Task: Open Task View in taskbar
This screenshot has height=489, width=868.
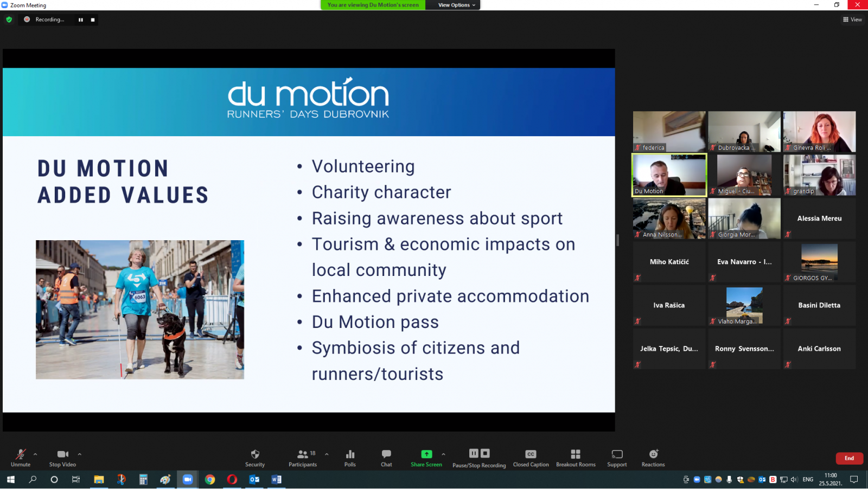Action: click(x=76, y=479)
